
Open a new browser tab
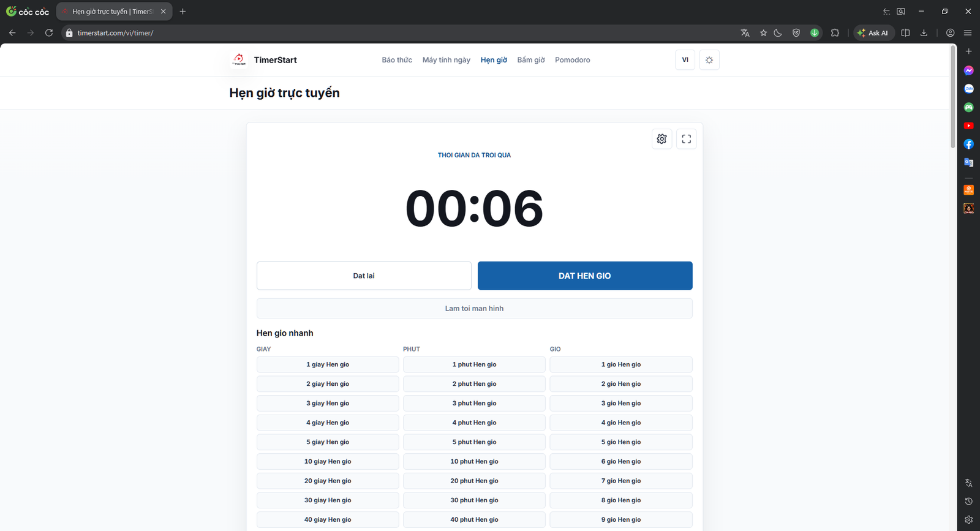(183, 12)
